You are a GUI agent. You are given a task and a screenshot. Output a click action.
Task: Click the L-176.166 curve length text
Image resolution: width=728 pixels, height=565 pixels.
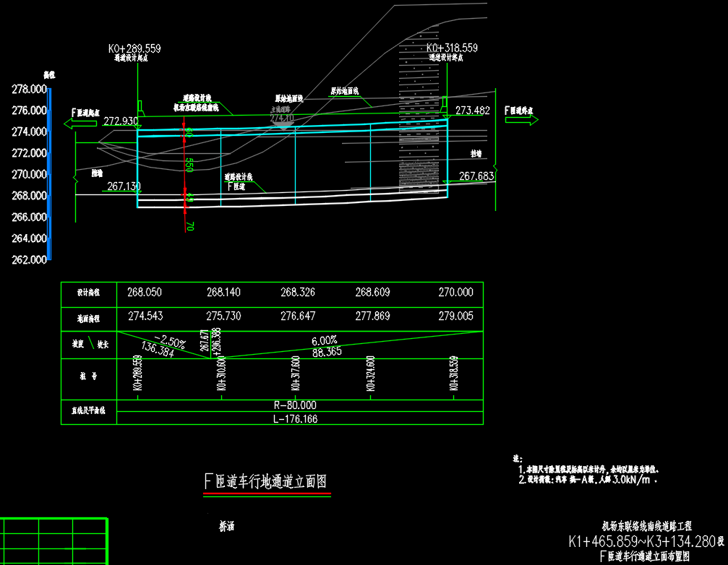click(x=294, y=418)
